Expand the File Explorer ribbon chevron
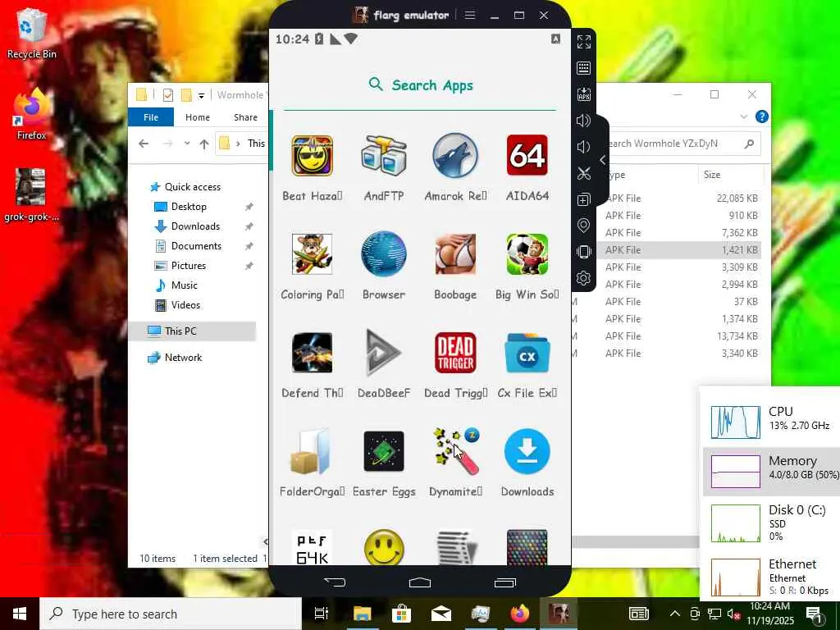 [x=743, y=116]
